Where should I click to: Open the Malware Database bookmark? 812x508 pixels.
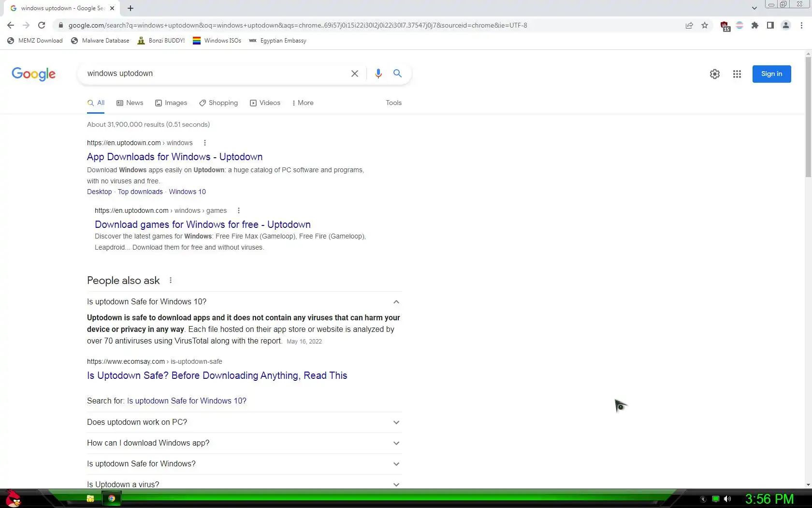[100, 41]
